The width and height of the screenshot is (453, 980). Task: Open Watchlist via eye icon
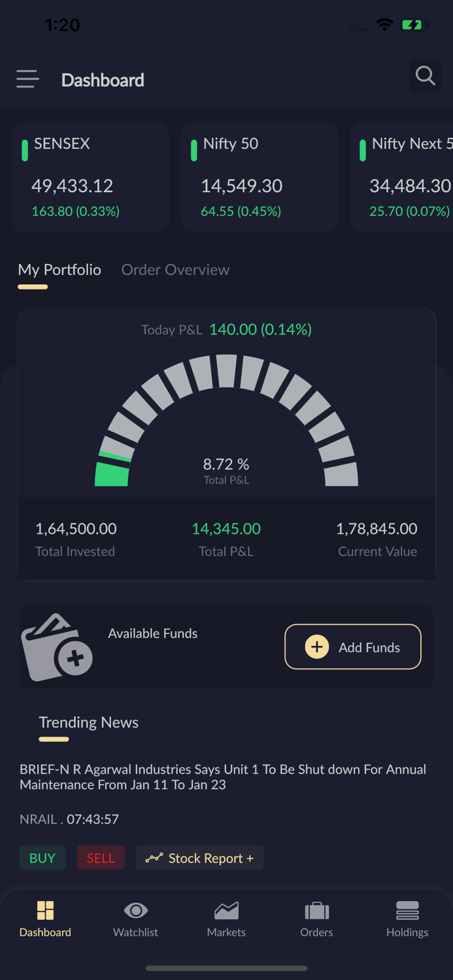135,910
